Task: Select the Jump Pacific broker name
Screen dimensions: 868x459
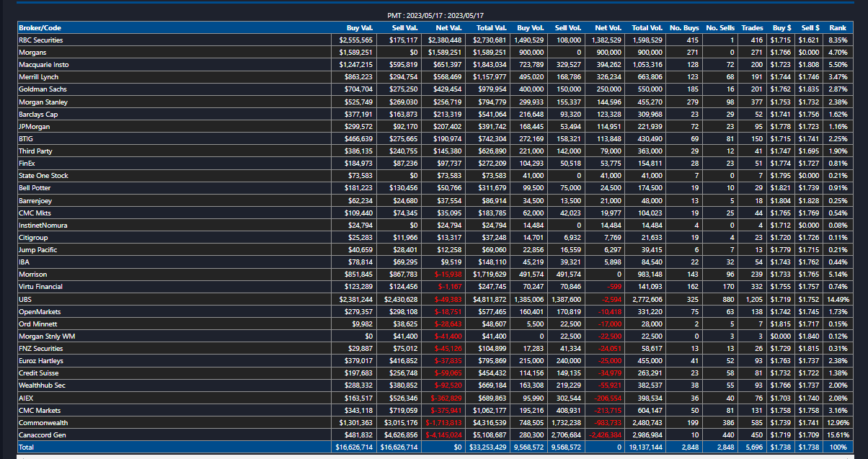Action: [x=37, y=250]
